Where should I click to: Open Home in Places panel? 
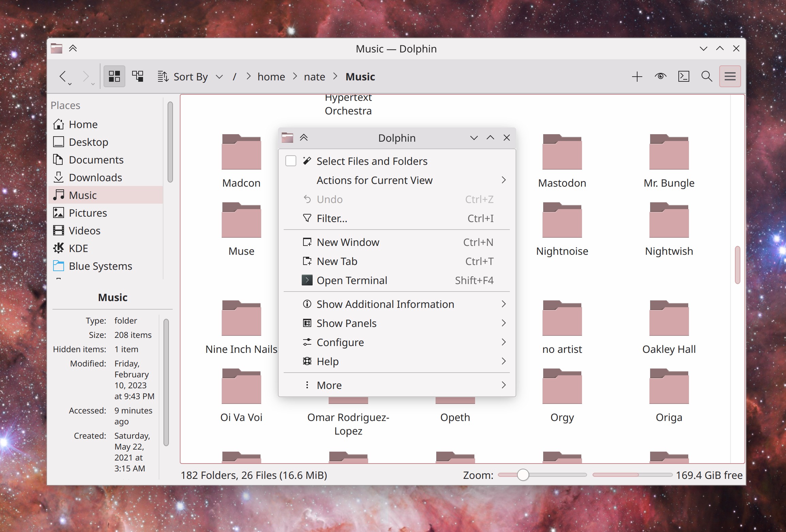coord(106,124)
